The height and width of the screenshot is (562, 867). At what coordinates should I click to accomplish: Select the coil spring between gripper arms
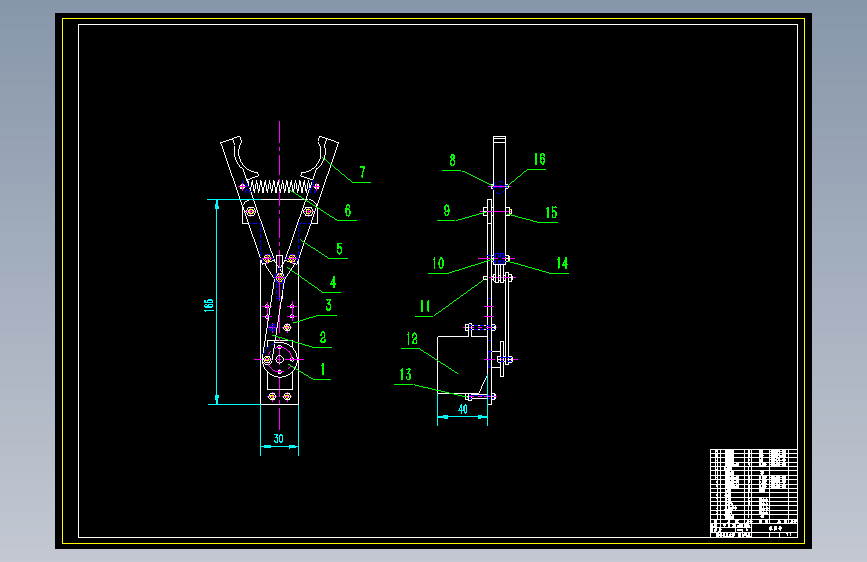280,186
